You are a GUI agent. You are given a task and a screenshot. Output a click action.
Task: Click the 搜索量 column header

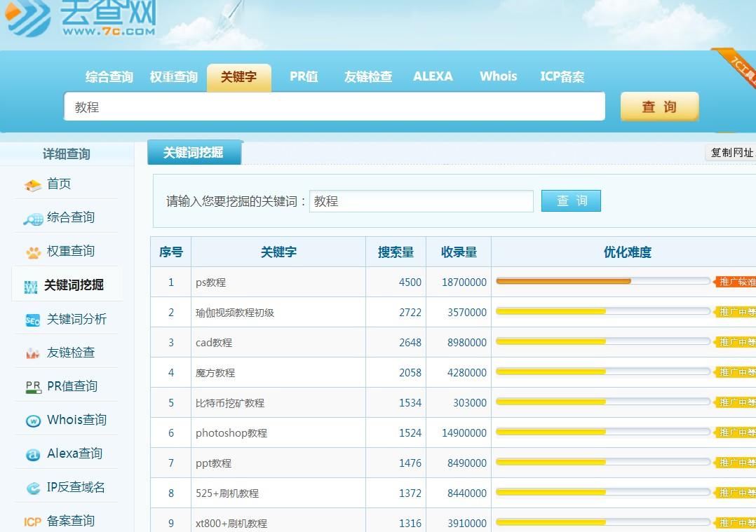(x=396, y=252)
